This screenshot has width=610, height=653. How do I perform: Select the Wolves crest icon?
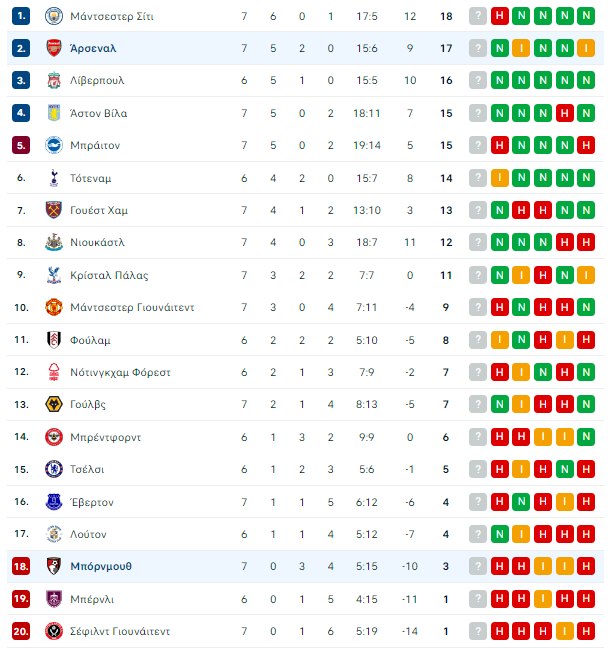pos(54,404)
